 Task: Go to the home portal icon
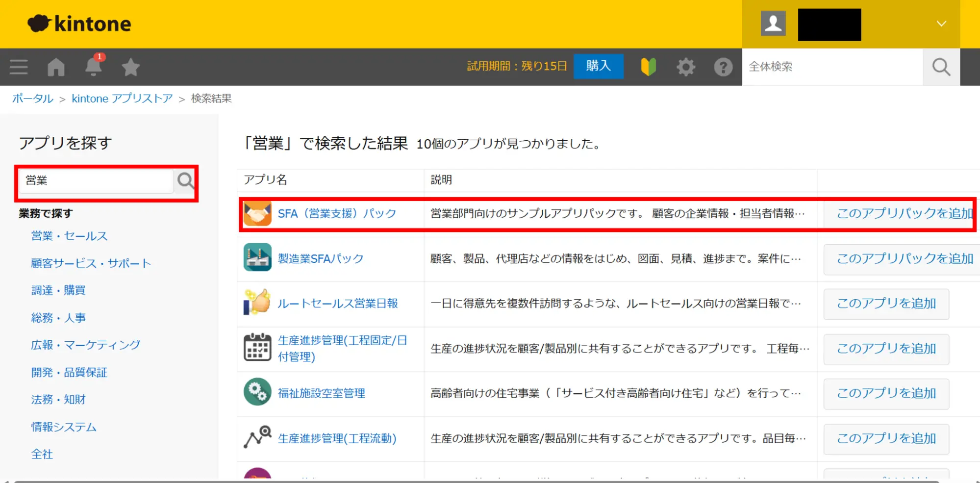coord(56,67)
